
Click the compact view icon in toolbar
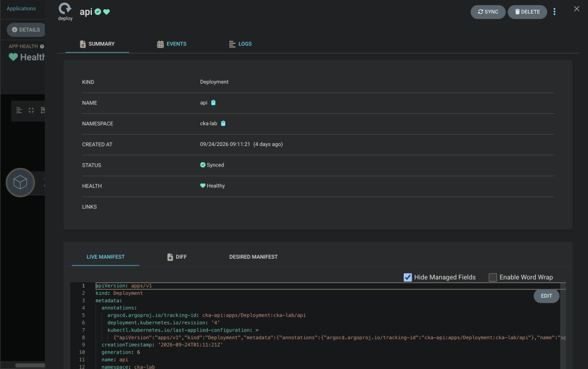click(31, 110)
